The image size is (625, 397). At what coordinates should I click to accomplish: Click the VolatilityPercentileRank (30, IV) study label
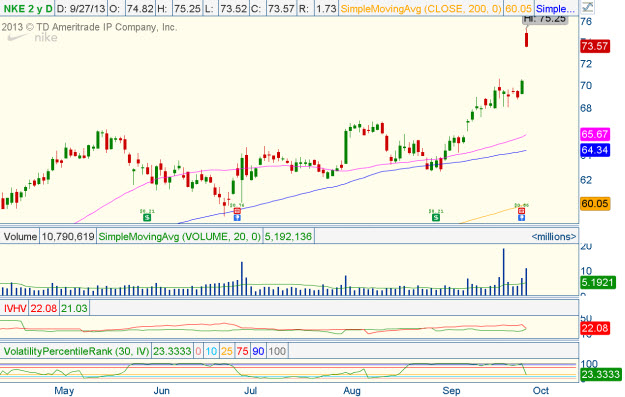[x=76, y=351]
